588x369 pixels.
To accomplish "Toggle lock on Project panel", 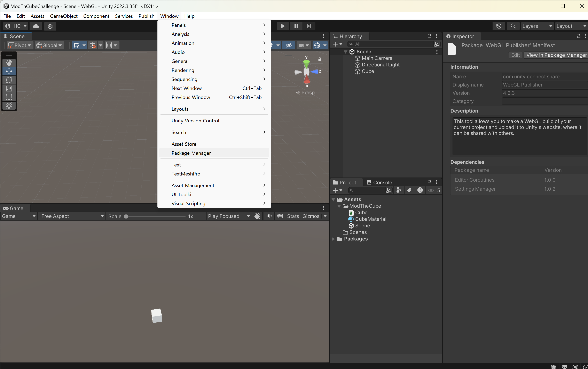I will pyautogui.click(x=429, y=182).
